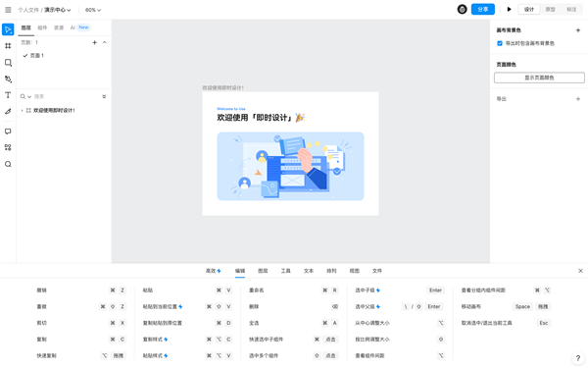Collapse all layers with double-chevron icon
This screenshot has width=588, height=368.
click(x=104, y=96)
